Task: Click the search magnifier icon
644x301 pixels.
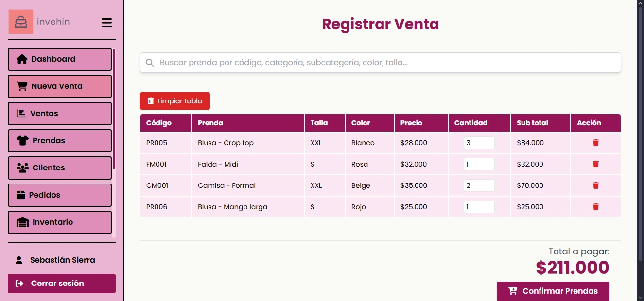Action: point(149,62)
